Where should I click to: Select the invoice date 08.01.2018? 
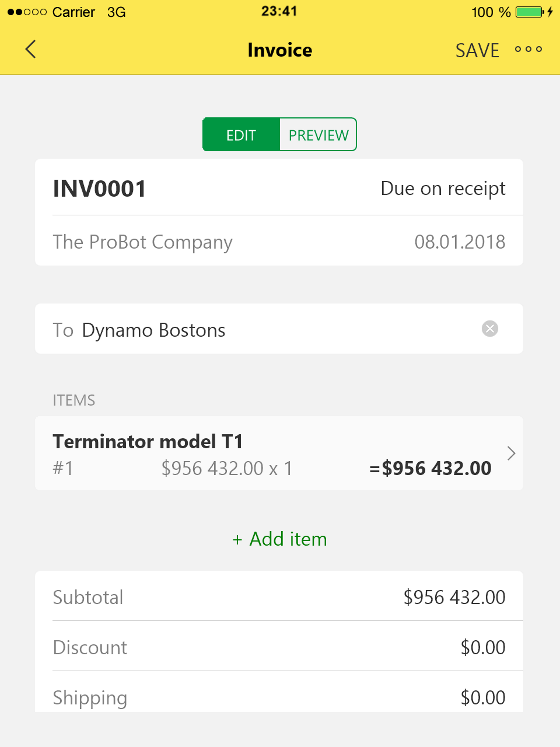coord(460,242)
